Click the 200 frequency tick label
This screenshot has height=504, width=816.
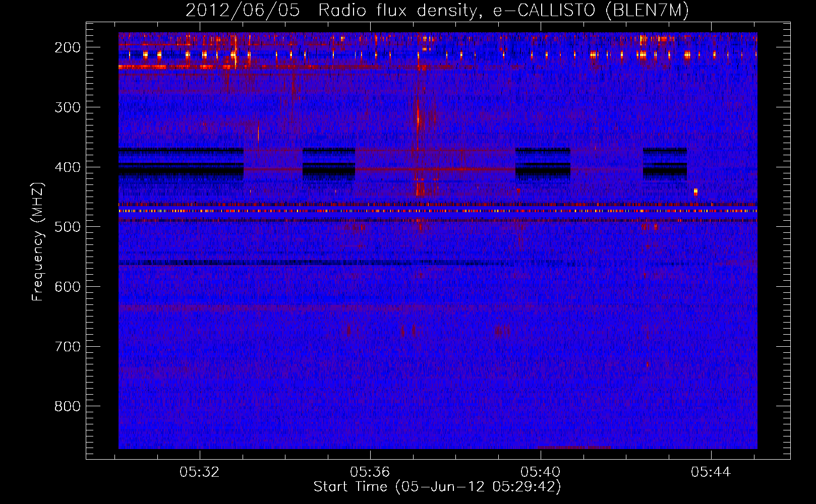coord(68,47)
